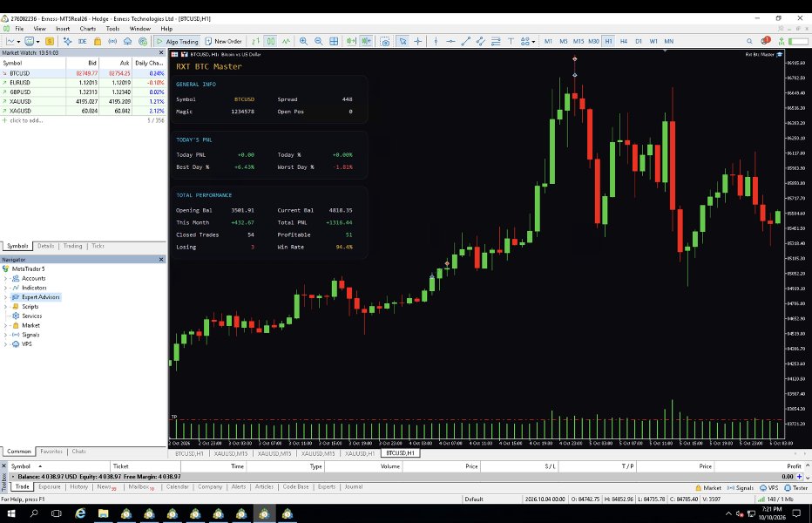Switch the chart to candlesticks
Viewport: 812px width, 523px height.
(x=271, y=41)
